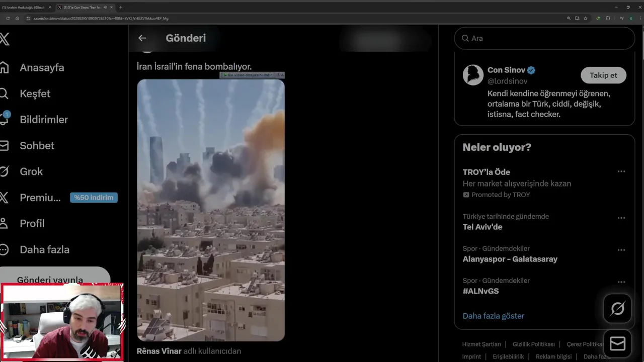Image resolution: width=644 pixels, height=362 pixels.
Task: Open floating Grok button
Action: 617,308
